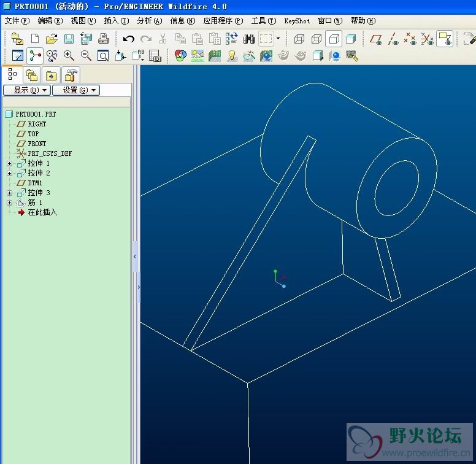
Task: Open the 文件(F) menu
Action: (x=17, y=21)
